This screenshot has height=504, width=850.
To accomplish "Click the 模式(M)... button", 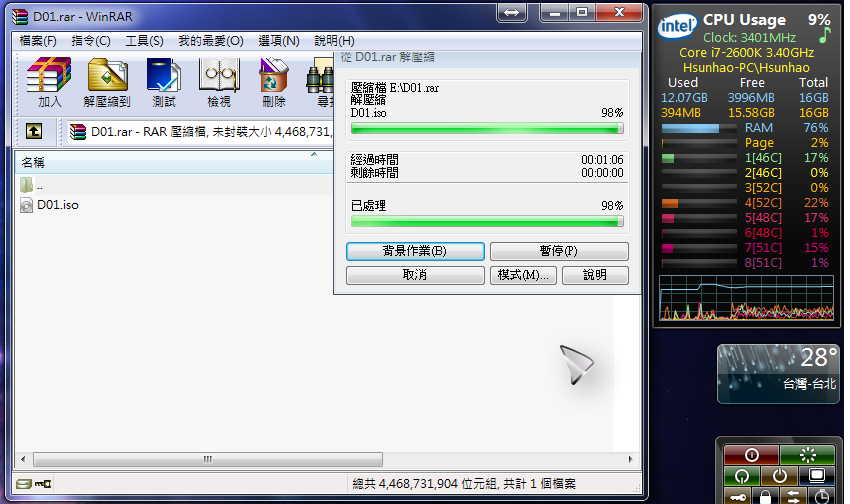I will [x=523, y=275].
